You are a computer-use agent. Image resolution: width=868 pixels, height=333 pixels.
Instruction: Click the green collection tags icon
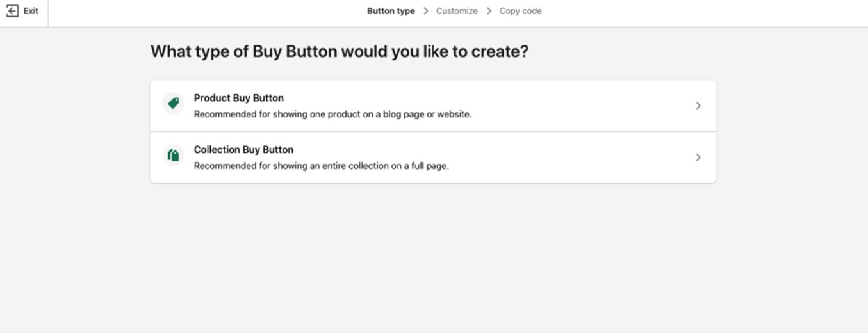coord(173,155)
